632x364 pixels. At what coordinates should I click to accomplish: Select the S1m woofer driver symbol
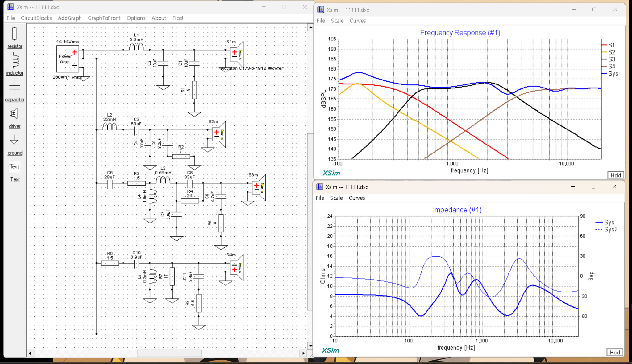237,54
